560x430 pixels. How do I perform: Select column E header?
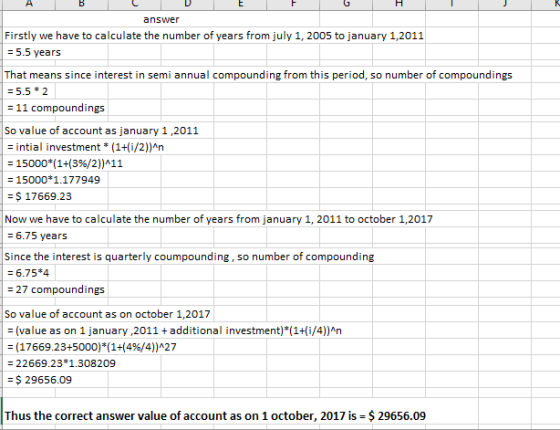click(240, 4)
